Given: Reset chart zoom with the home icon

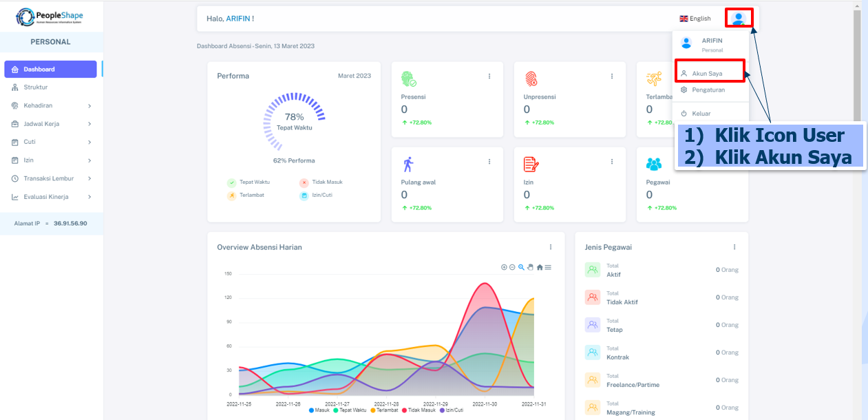Looking at the screenshot, I should [540, 267].
